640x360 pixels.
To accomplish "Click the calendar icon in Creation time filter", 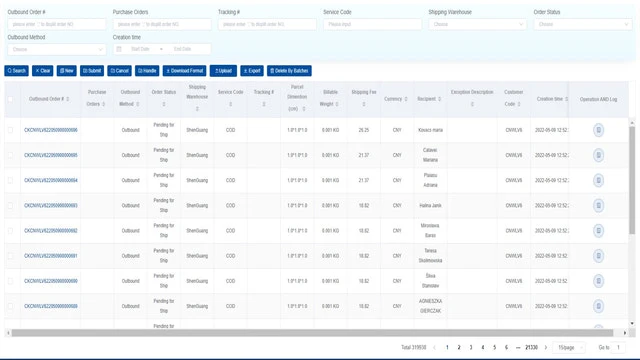I will (x=119, y=49).
